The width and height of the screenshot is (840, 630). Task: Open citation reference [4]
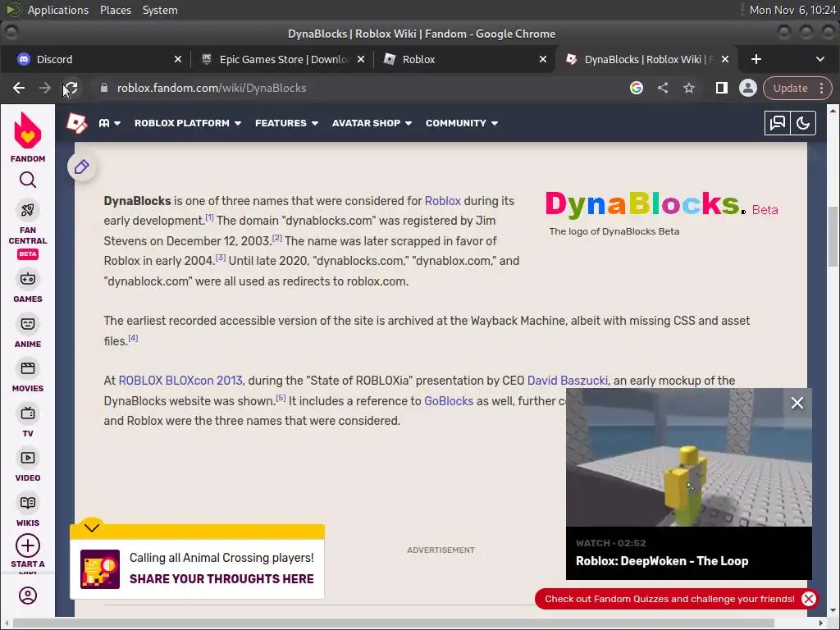(x=133, y=338)
